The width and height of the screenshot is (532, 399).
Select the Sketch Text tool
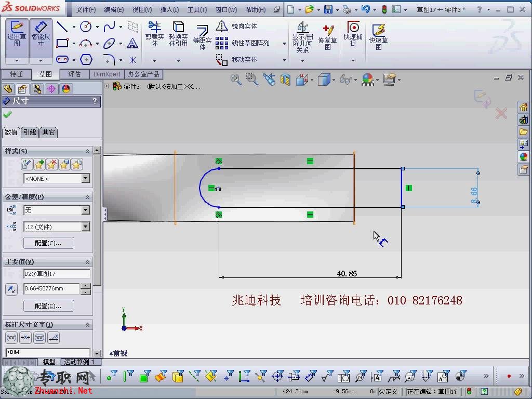coord(132,43)
